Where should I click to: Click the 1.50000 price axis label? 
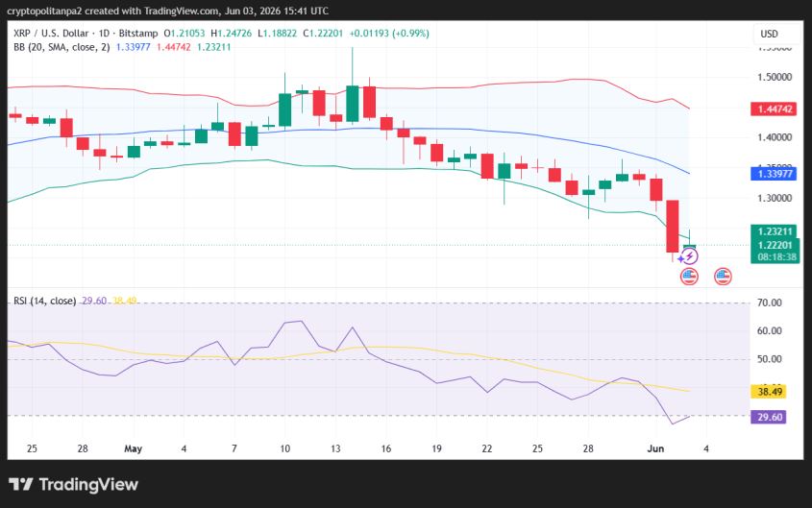775,77
